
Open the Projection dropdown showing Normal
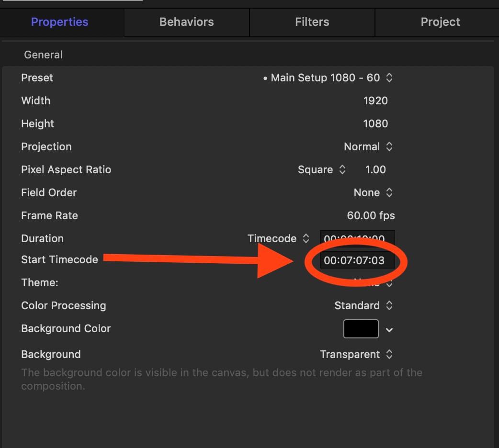pyautogui.click(x=389, y=146)
